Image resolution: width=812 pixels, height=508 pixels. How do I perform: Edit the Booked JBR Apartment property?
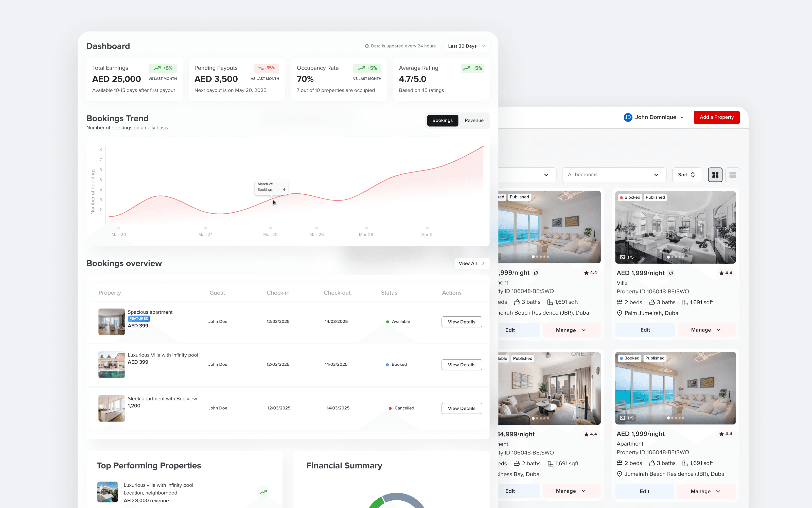(644, 491)
